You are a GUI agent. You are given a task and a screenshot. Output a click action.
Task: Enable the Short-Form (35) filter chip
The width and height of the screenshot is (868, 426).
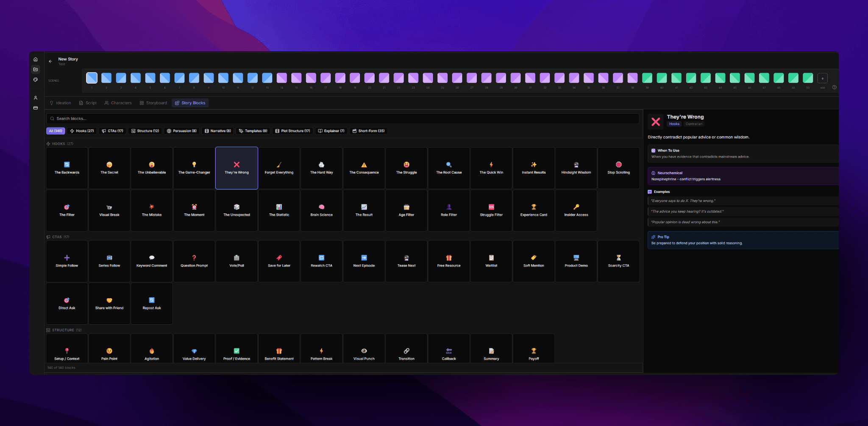coord(368,131)
